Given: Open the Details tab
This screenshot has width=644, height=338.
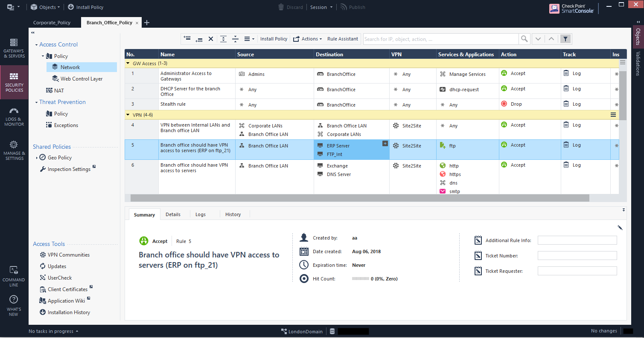Looking at the screenshot, I should (x=173, y=214).
